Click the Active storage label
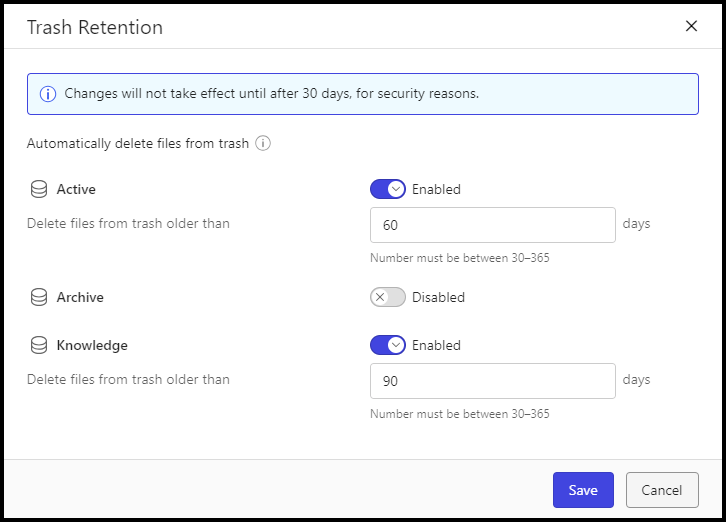Viewport: 726px width, 522px height. [x=76, y=189]
